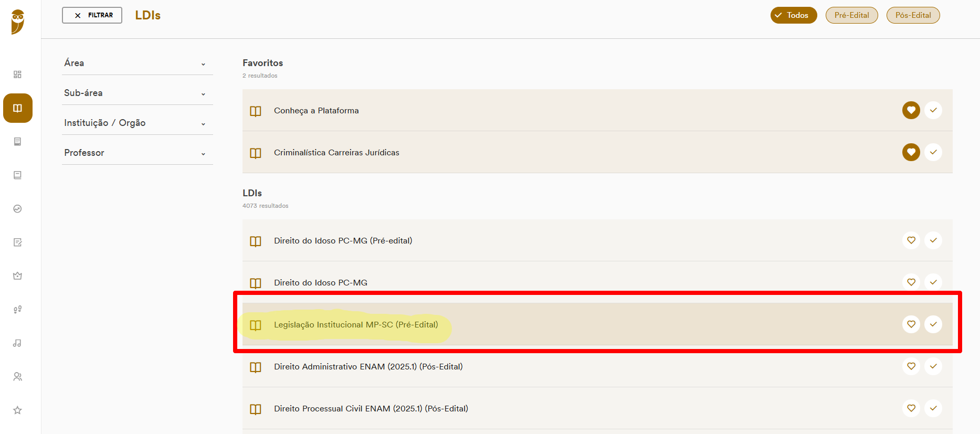Viewport: 980px width, 434px height.
Task: Favorite Direito Administrativo ENAM heart
Action: click(911, 366)
